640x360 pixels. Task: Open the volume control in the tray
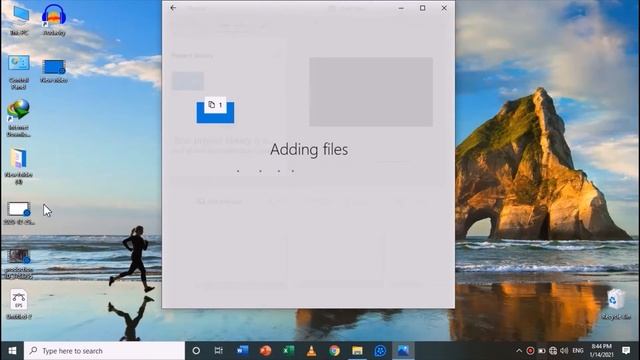coord(564,351)
